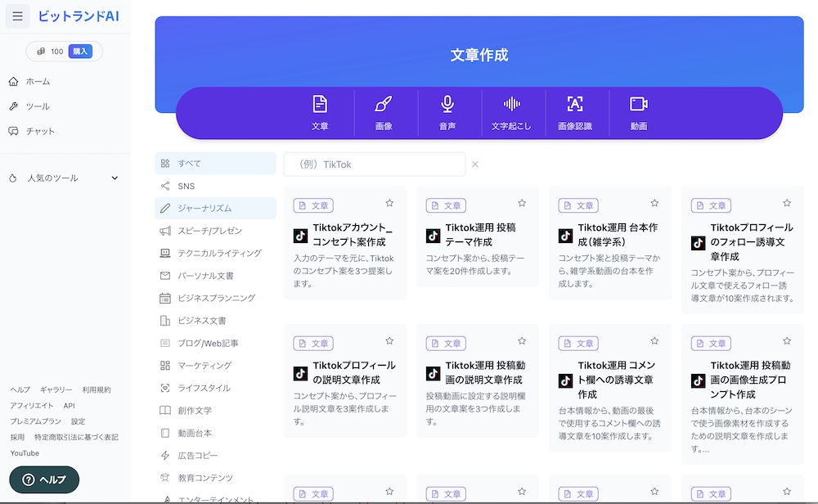Click TikTok icon on コメント欄への誘導文章作成 card

(x=565, y=380)
